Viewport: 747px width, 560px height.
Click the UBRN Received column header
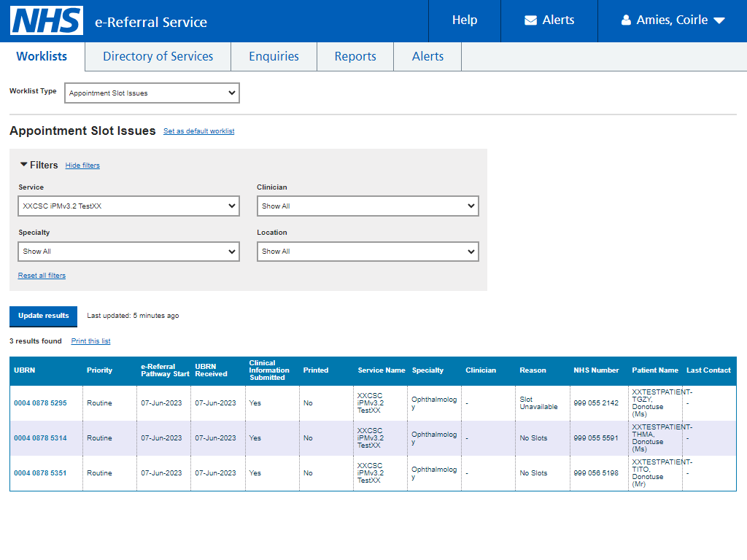pos(211,370)
